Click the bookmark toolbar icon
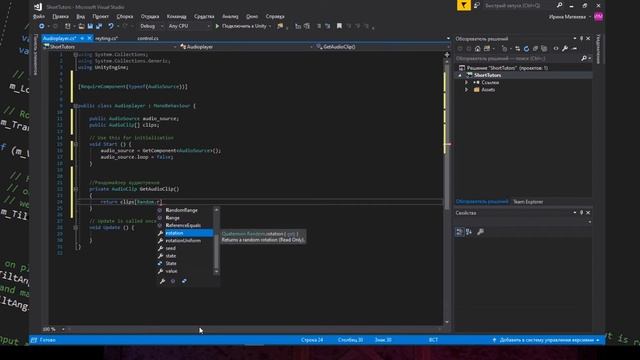Image resolution: width=640 pixels, height=360 pixels. pos(339,26)
